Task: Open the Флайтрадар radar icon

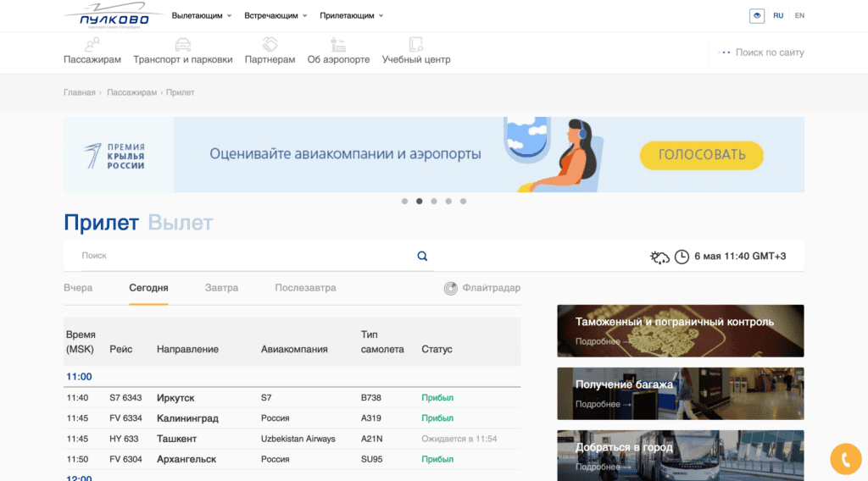Action: click(451, 288)
